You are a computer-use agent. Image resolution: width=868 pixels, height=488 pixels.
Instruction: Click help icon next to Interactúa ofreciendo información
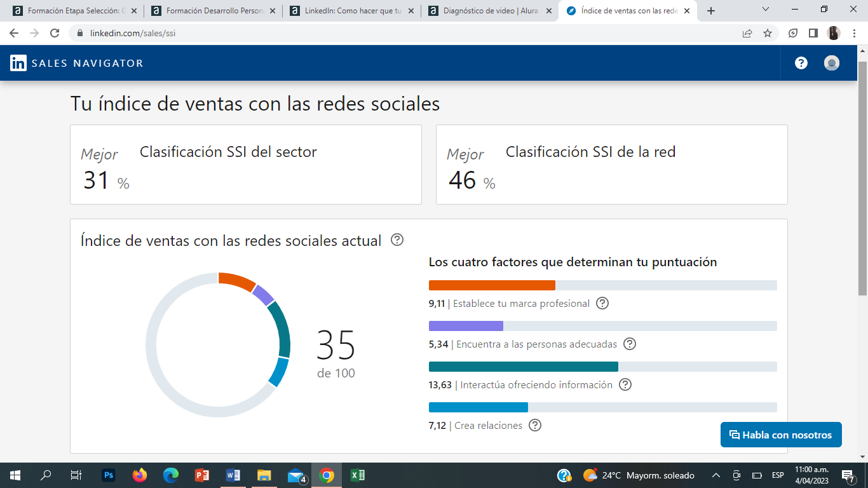[625, 384]
